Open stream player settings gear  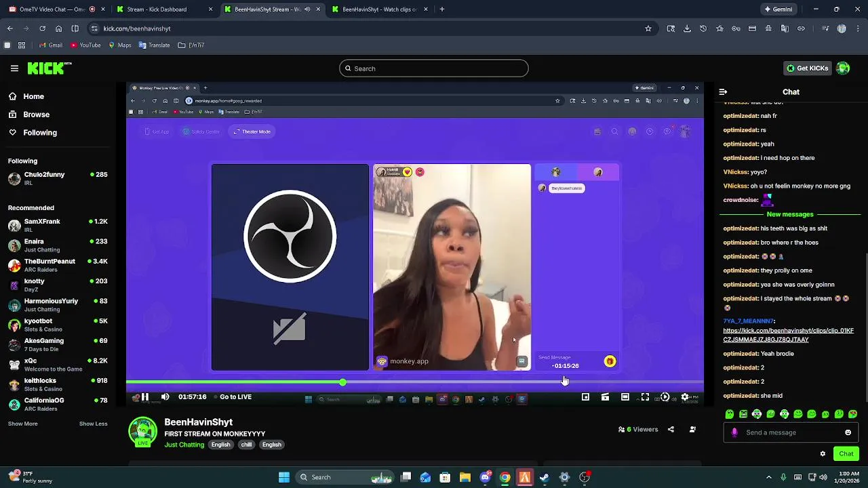(x=684, y=397)
